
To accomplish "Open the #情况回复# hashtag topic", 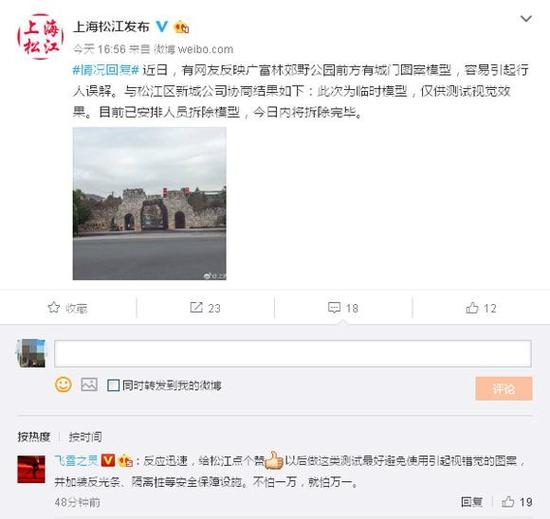I will [x=106, y=70].
